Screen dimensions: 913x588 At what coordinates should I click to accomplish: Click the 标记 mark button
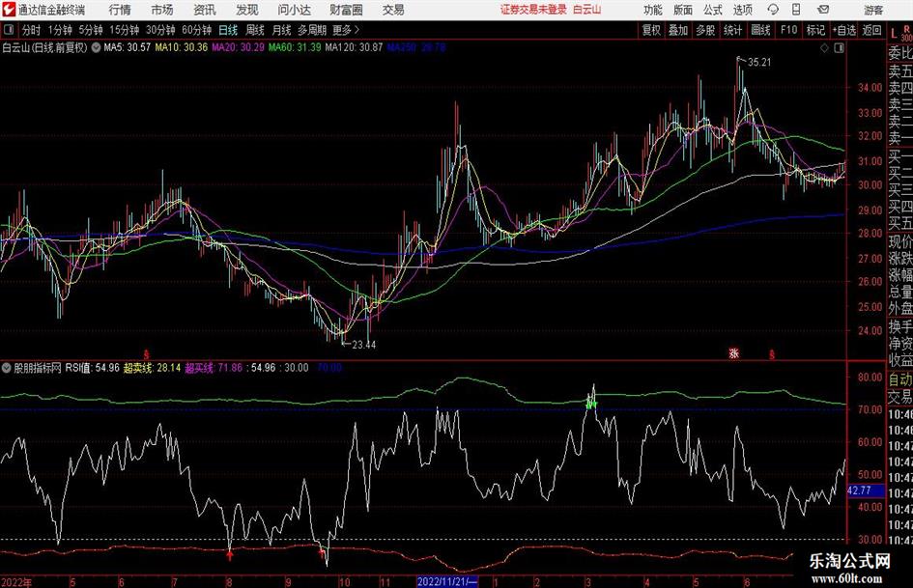point(815,30)
